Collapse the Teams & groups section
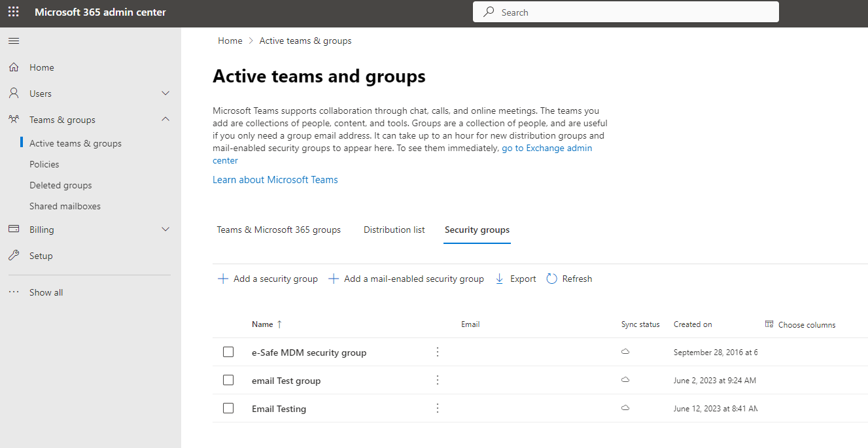The image size is (868, 448). point(165,120)
